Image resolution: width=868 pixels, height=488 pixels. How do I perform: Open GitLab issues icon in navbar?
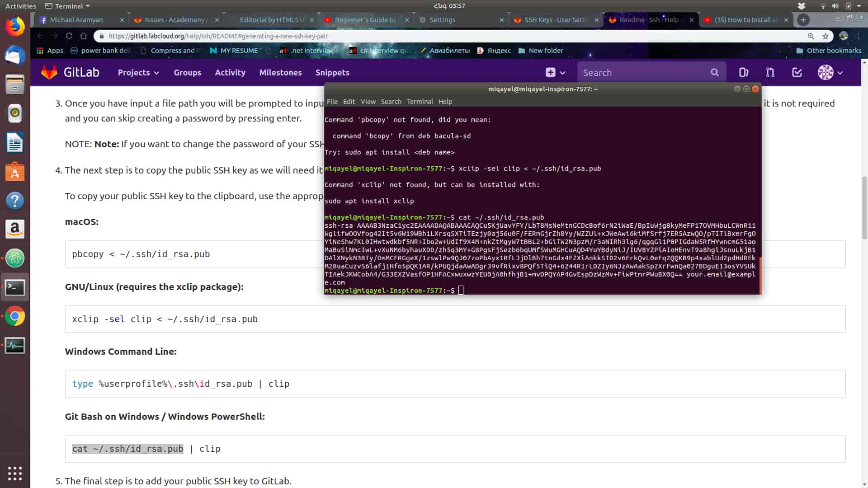(x=743, y=72)
